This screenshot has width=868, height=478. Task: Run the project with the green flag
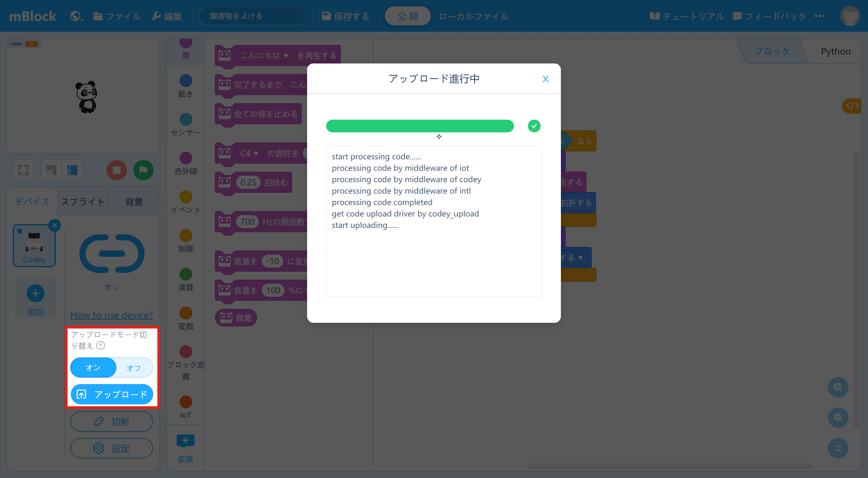click(x=143, y=170)
